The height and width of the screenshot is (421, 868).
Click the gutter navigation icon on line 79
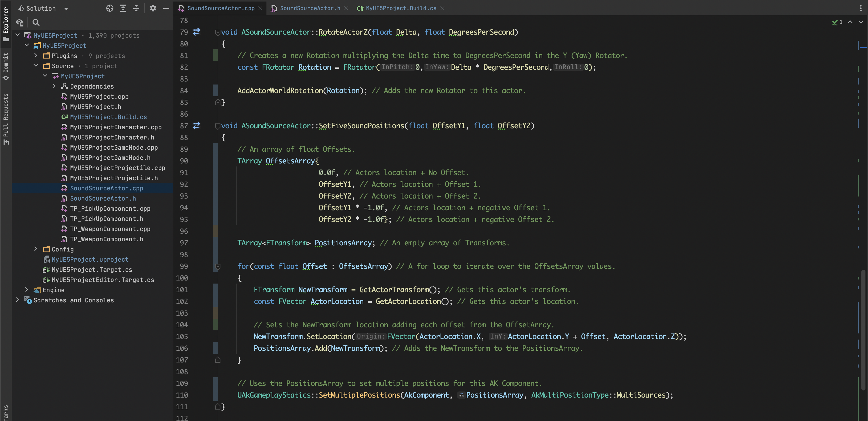[x=197, y=32]
